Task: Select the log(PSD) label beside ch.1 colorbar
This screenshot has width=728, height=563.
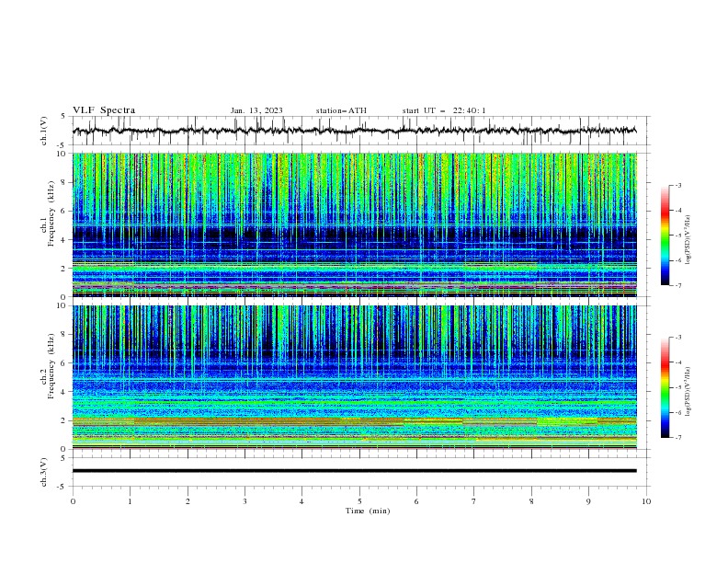Action: coord(688,240)
